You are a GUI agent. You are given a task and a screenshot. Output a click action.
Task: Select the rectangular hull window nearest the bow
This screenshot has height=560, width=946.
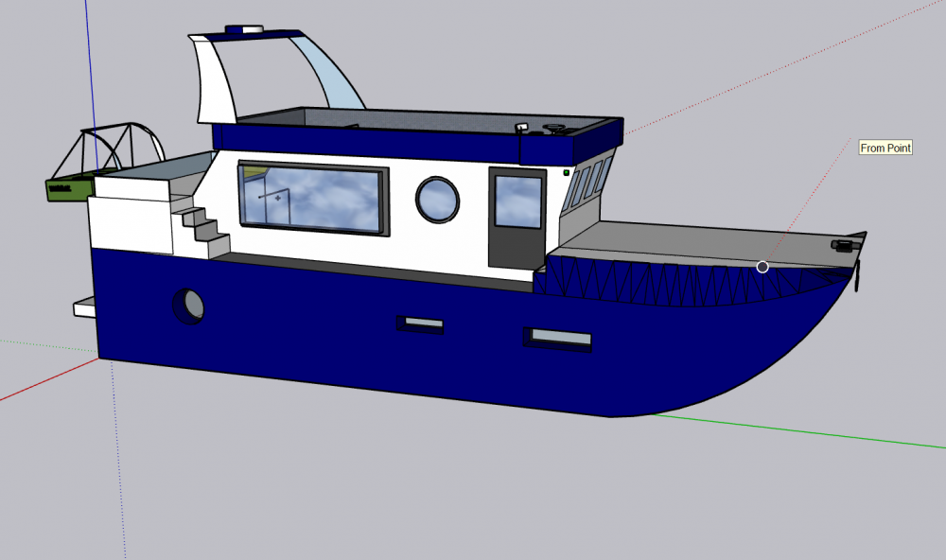(x=557, y=339)
